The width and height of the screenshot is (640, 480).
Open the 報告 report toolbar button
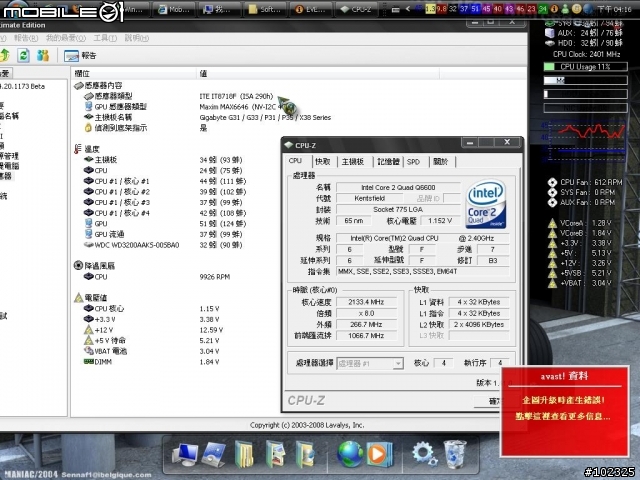(80, 56)
